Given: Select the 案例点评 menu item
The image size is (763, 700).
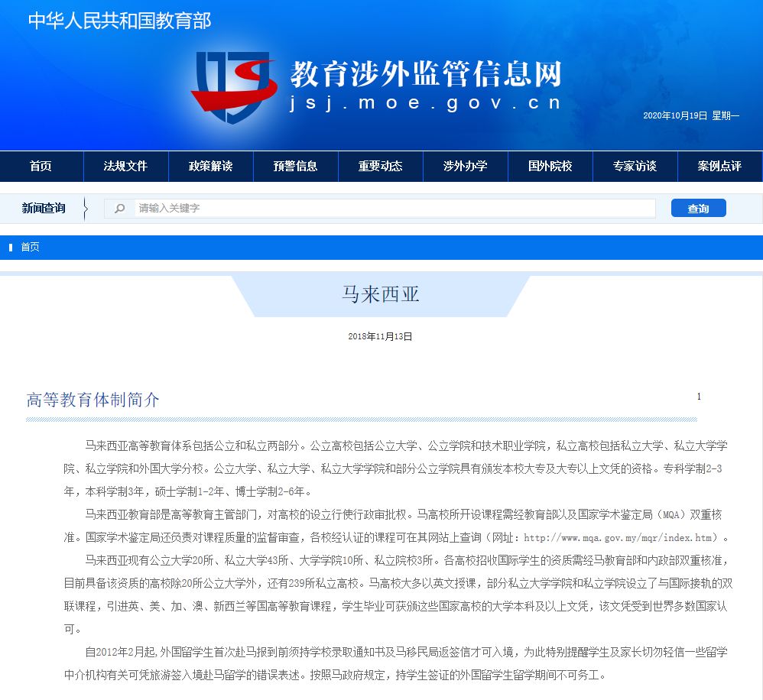Looking at the screenshot, I should 719,167.
